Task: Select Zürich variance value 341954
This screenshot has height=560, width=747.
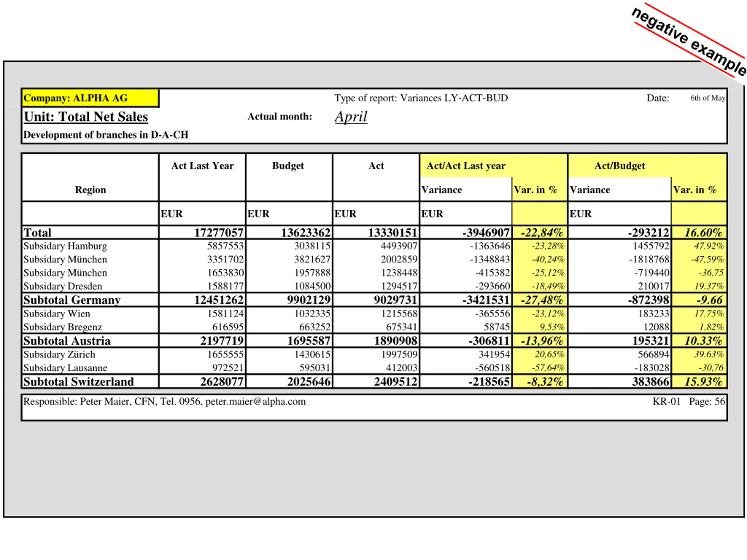Action: [x=494, y=355]
